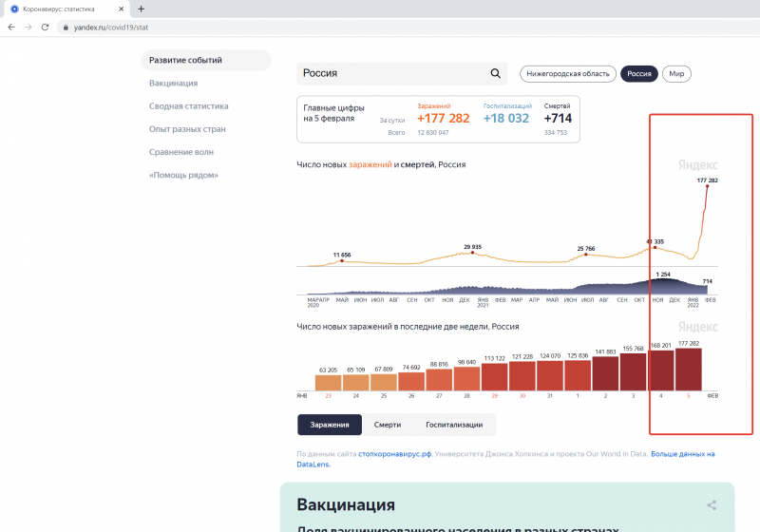Click the bar labeled 74 692
Image resolution: width=760 pixels, height=532 pixels.
tap(411, 381)
